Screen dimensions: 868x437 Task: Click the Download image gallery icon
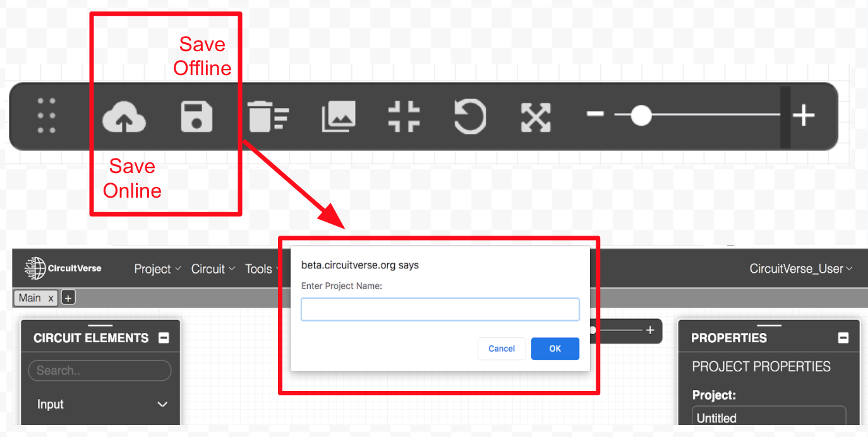339,117
